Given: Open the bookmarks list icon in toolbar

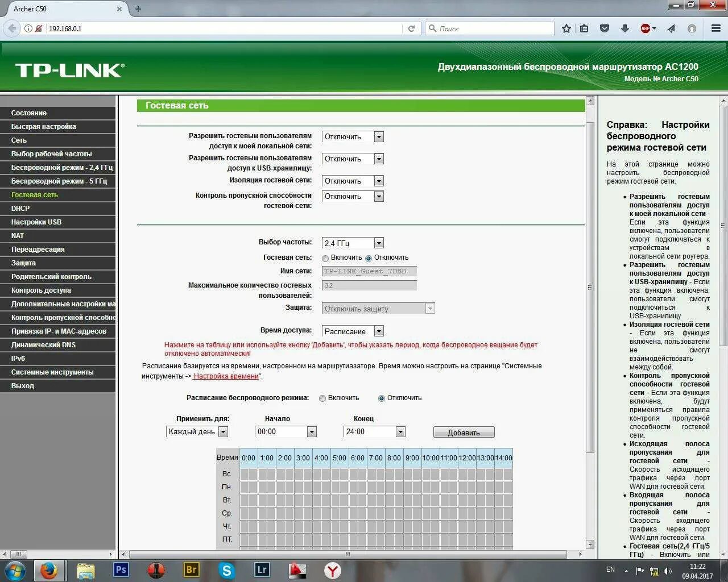Looking at the screenshot, I should click(x=584, y=28).
